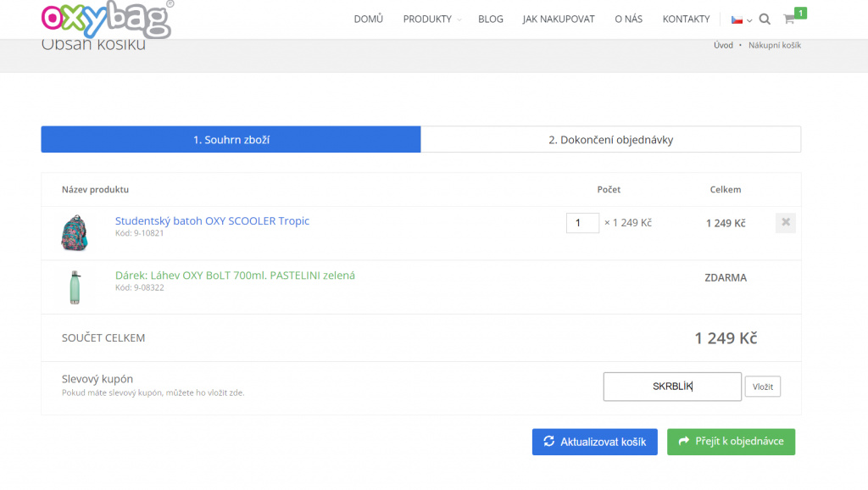Open Studentský batoh OXY SCOOLER Tropic link
868x490 pixels.
click(212, 221)
